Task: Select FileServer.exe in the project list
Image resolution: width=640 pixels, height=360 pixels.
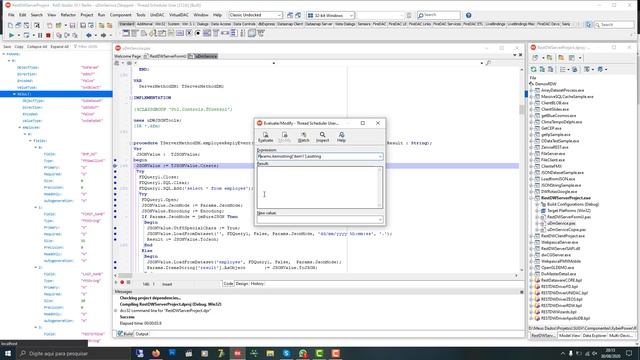Action: (553, 153)
